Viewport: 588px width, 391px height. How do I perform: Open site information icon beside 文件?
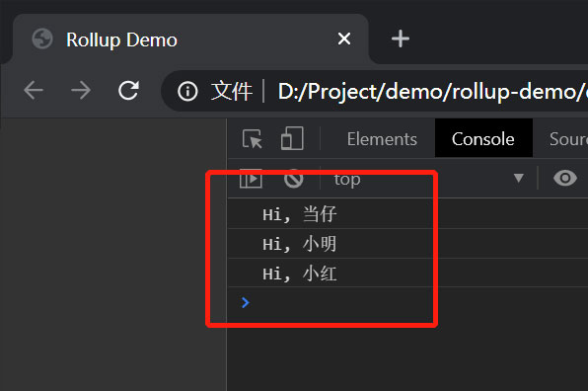187,91
